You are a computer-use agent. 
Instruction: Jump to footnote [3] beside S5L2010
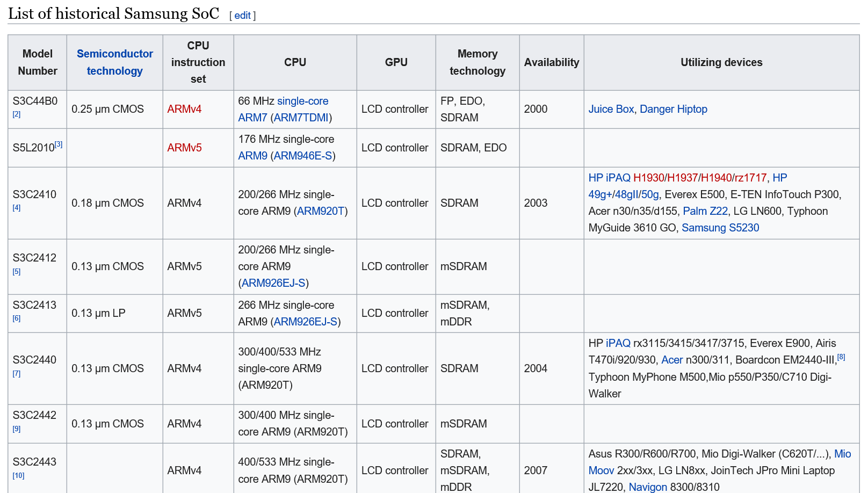pos(59,144)
